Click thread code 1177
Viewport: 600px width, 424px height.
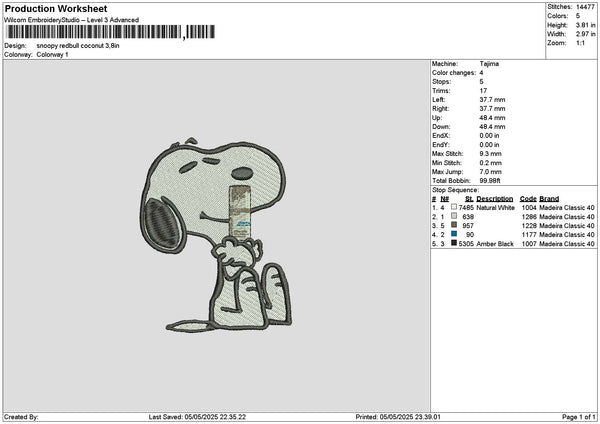pyautogui.click(x=529, y=235)
